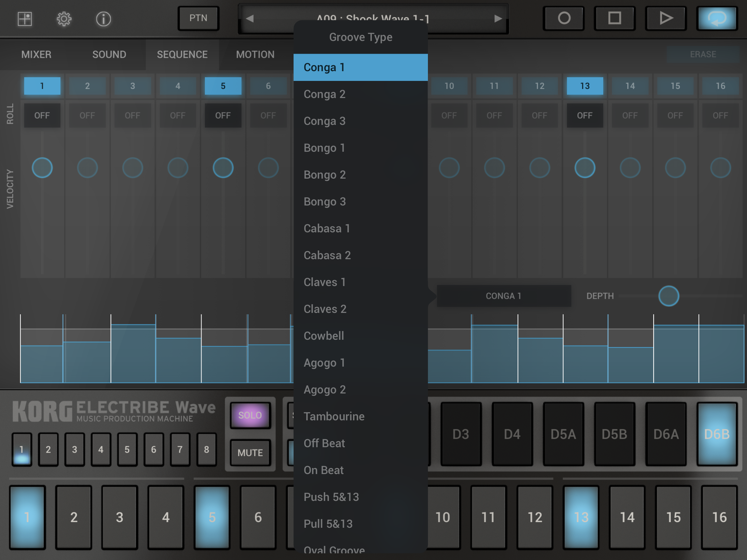Image resolution: width=747 pixels, height=560 pixels.
Task: Start recording with the record button
Action: coord(564,18)
